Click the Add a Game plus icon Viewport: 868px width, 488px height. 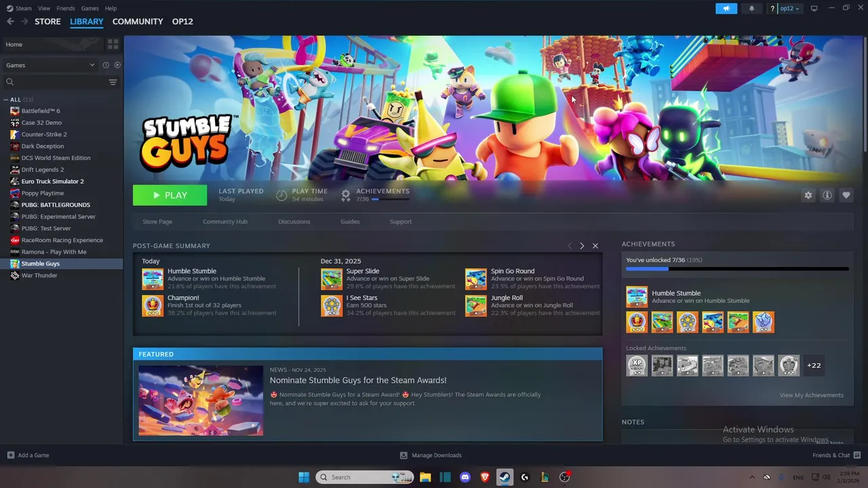[10, 455]
